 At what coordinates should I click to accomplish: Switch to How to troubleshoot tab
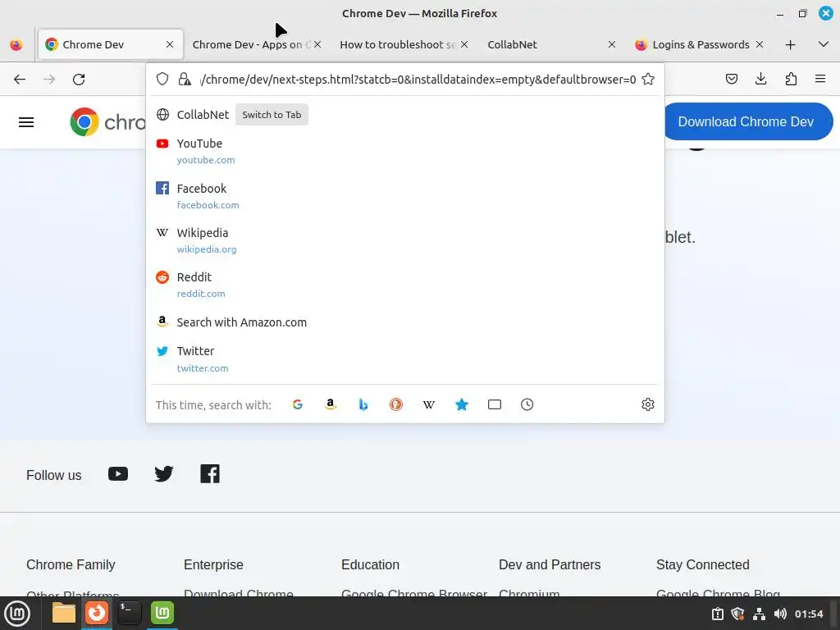pos(398,44)
